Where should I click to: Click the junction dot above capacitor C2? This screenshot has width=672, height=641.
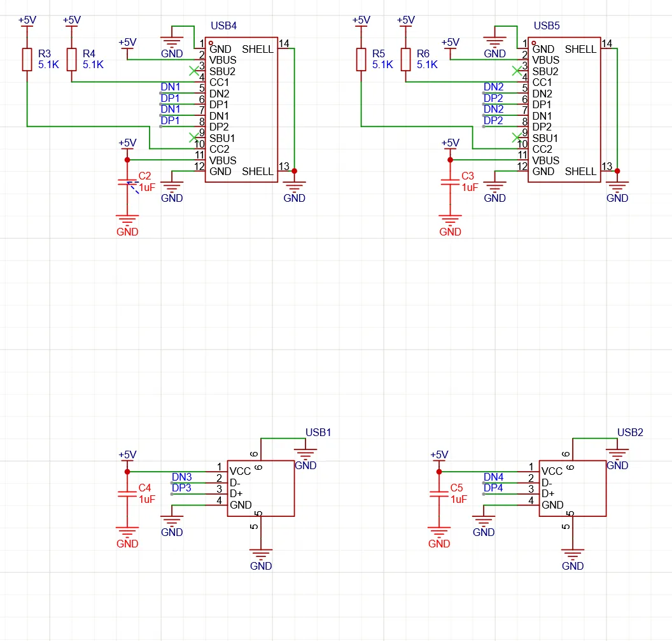click(x=127, y=160)
